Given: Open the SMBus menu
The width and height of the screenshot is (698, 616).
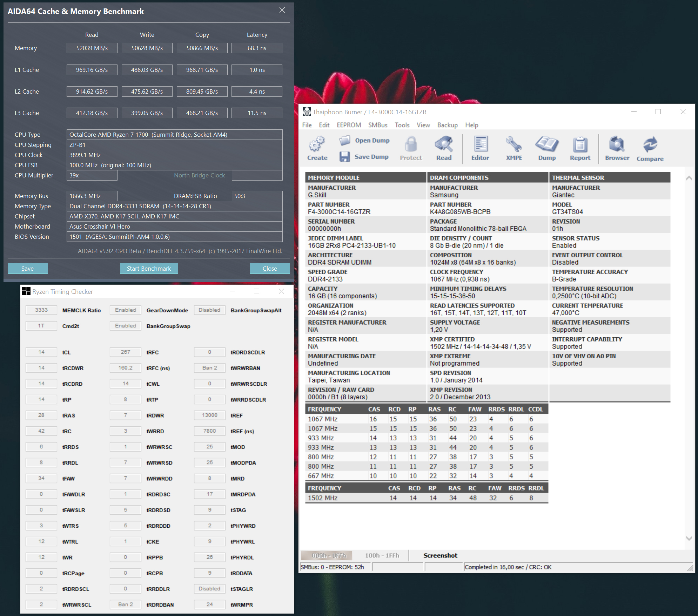Looking at the screenshot, I should click(378, 125).
